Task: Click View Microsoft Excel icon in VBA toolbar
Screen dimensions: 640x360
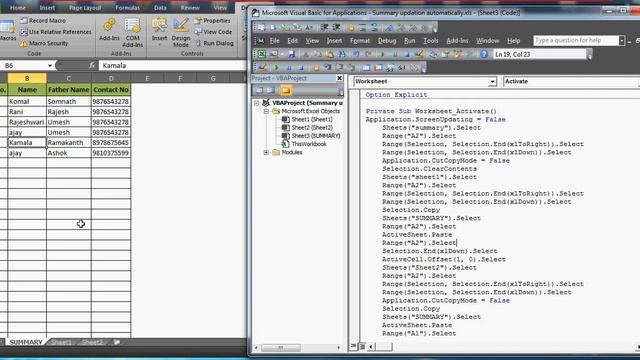Action: point(262,54)
